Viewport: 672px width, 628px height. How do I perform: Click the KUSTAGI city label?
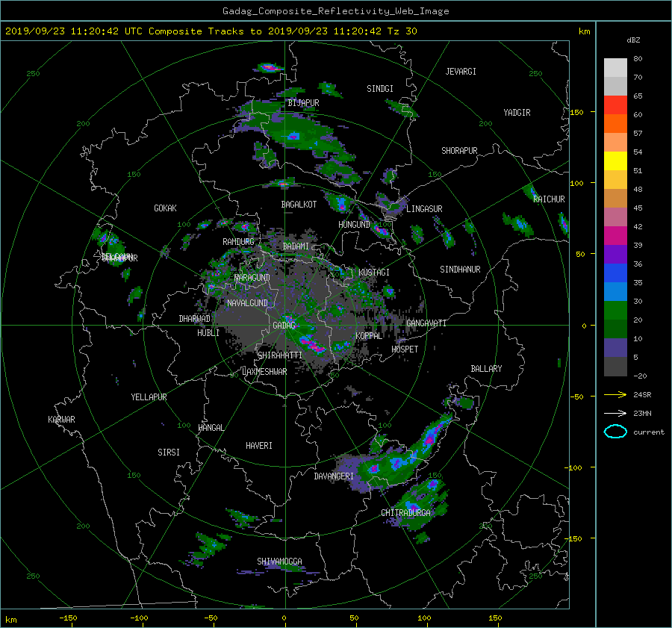[x=374, y=273]
